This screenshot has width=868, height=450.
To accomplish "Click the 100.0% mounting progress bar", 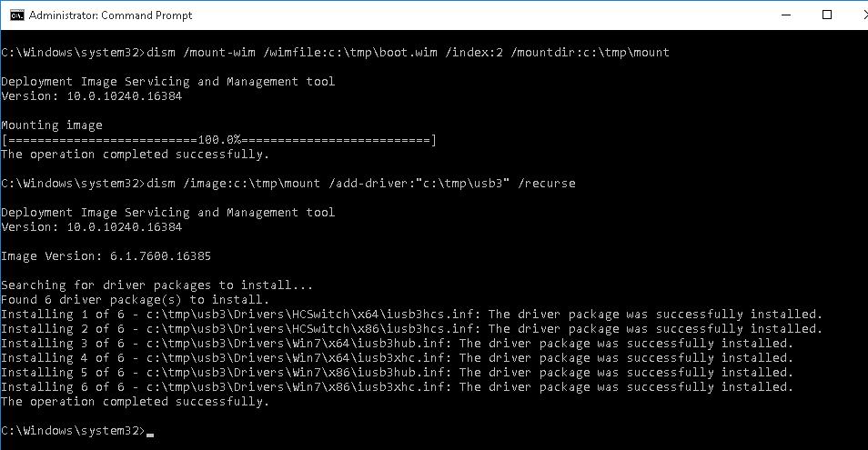I will click(x=219, y=140).
